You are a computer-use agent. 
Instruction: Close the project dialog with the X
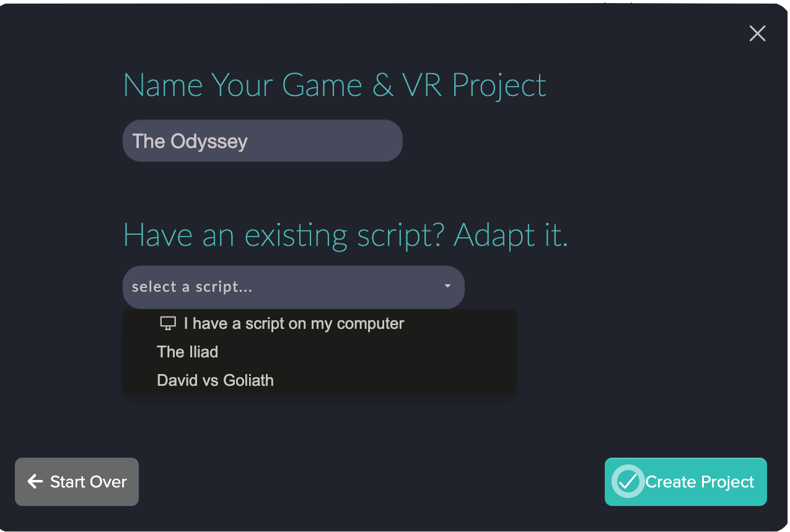(x=757, y=33)
